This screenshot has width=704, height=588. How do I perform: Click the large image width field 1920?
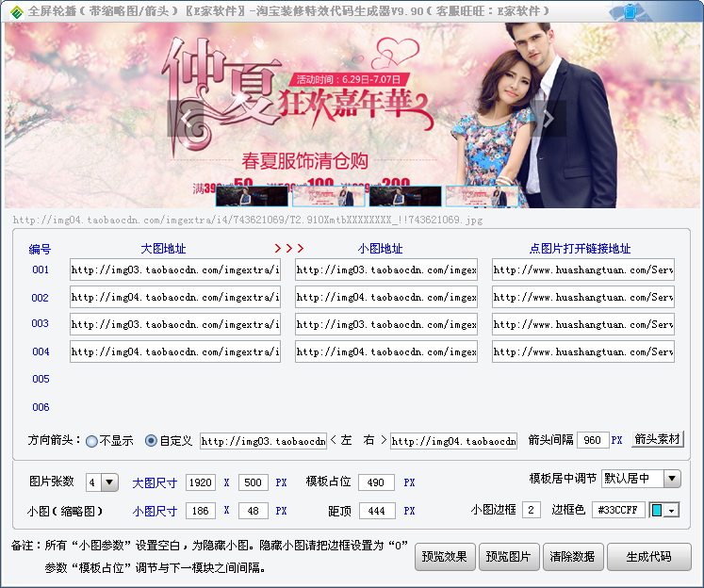pos(200,482)
